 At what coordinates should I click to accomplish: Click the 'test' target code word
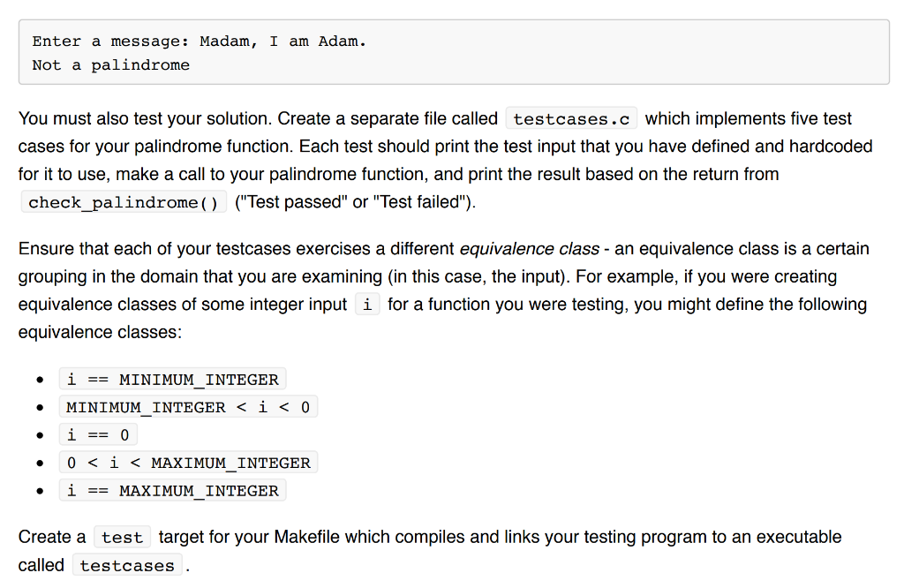[122, 538]
